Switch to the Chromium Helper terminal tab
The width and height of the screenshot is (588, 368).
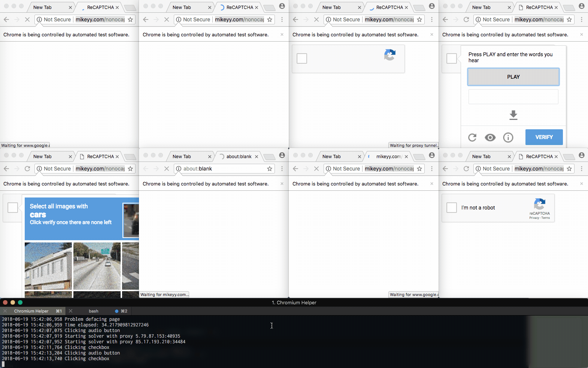(33, 311)
